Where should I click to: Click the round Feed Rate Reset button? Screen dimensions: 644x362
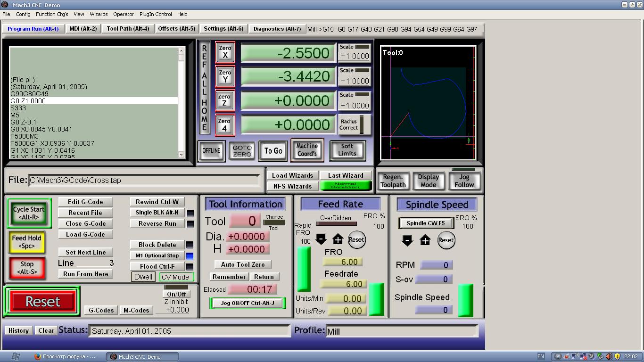pyautogui.click(x=356, y=239)
